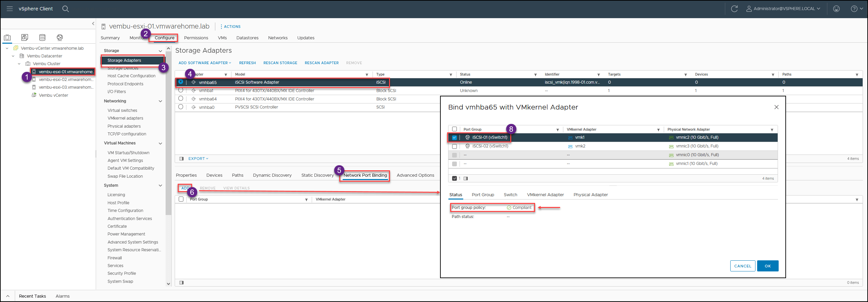Viewport: 868px width, 302px height.
Task: Open the Permissions tab
Action: coord(196,38)
